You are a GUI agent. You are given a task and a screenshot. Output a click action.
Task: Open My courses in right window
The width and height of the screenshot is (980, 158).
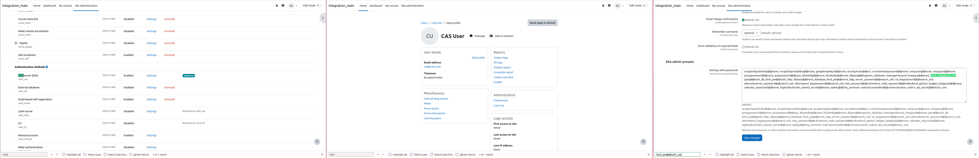(718, 6)
